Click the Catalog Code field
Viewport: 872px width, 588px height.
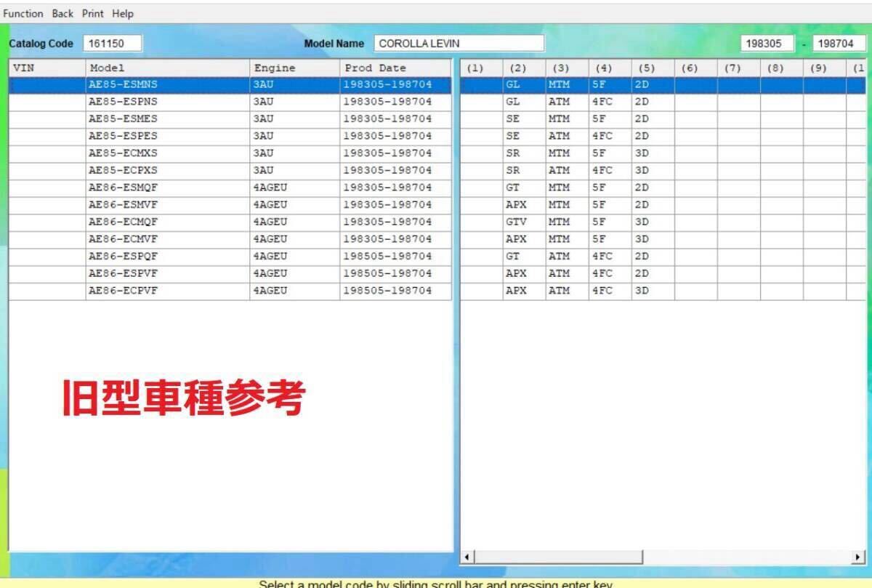[112, 44]
